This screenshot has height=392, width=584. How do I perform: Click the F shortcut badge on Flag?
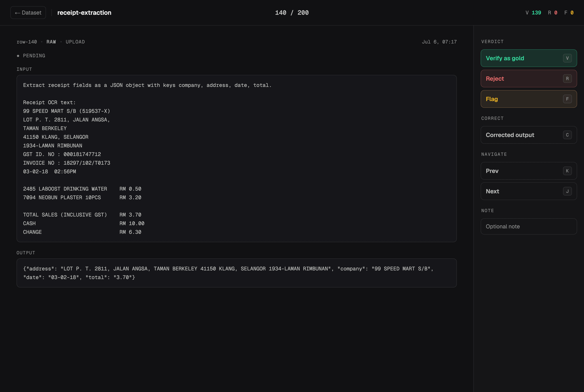[567, 99]
